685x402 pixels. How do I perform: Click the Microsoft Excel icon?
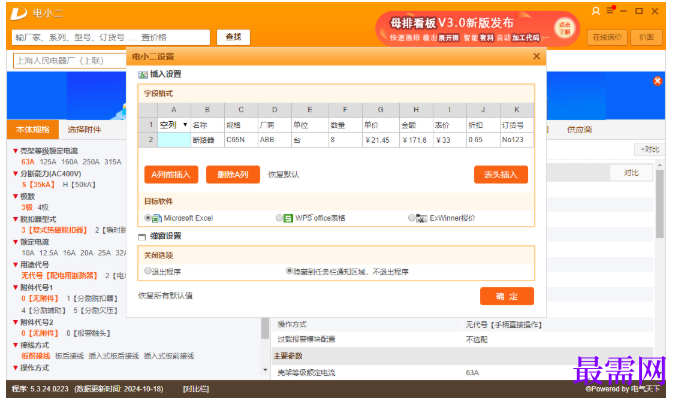(157, 218)
